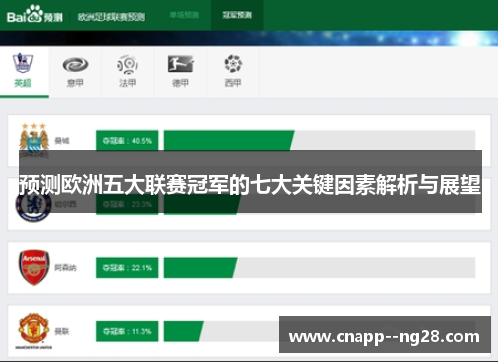Click the 夺冠率 40.5% label
This screenshot has height=362, width=500.
(127, 140)
